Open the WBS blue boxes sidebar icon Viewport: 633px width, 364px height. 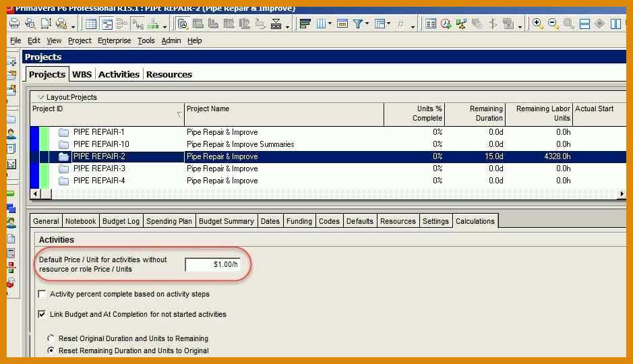pos(11,208)
